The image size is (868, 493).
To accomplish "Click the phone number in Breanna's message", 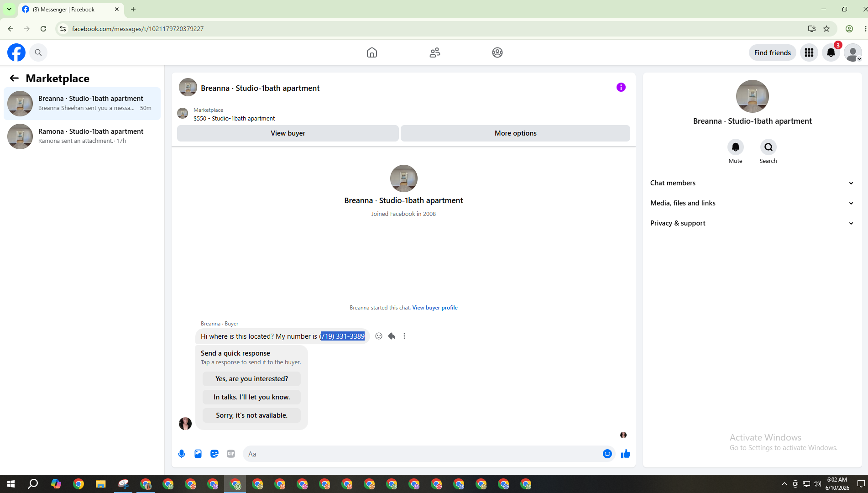I will (x=342, y=336).
